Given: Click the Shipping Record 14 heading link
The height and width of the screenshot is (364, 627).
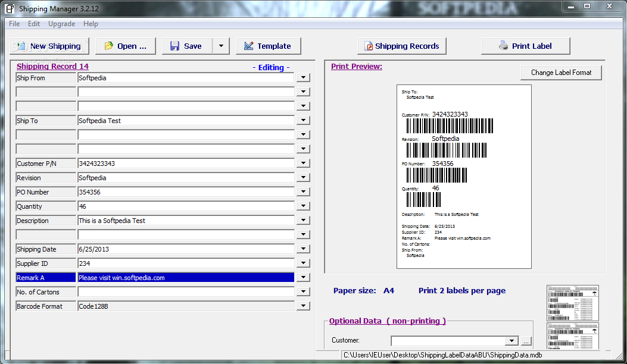Looking at the screenshot, I should pos(52,67).
